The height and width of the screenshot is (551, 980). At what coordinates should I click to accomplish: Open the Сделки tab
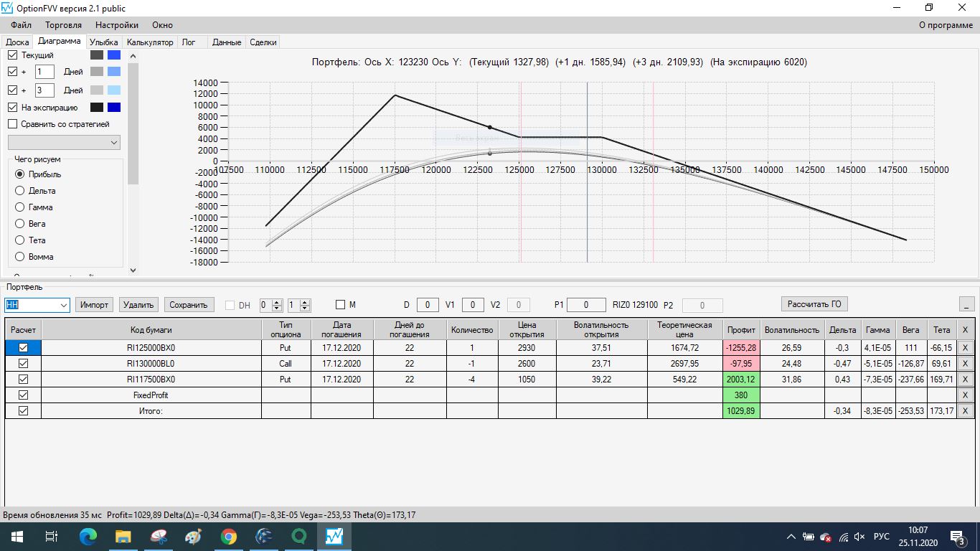(263, 42)
